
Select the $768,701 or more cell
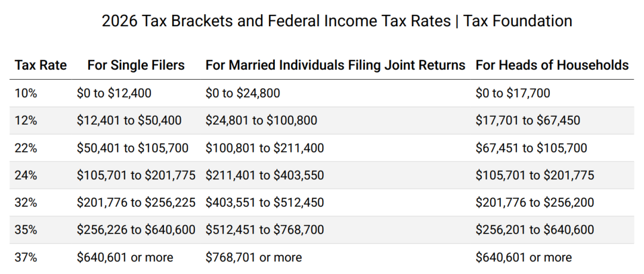[253, 257]
